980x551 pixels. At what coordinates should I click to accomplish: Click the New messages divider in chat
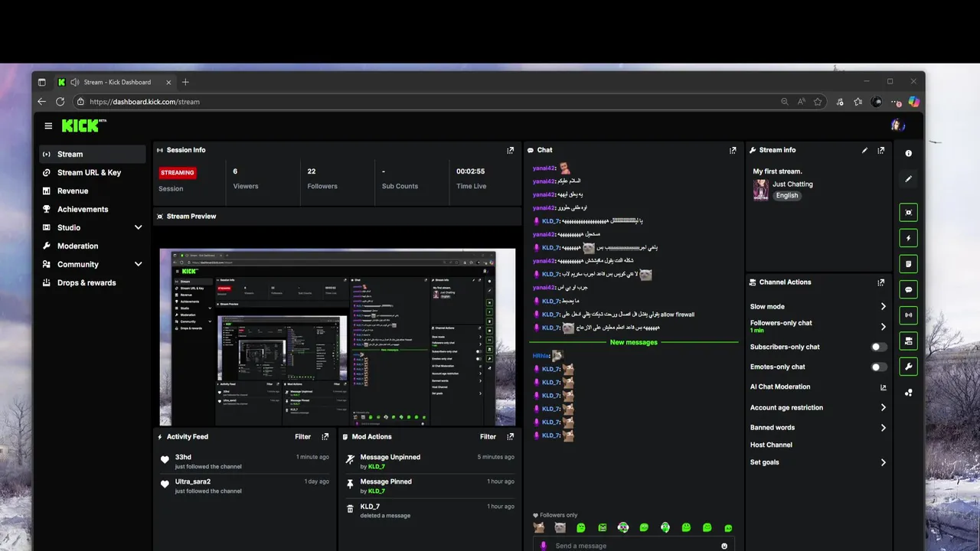click(x=634, y=342)
